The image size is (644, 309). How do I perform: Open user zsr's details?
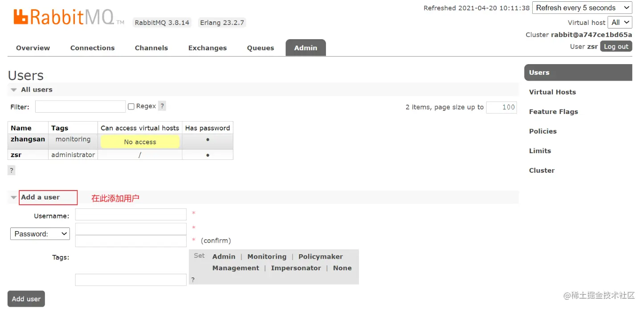tap(16, 155)
